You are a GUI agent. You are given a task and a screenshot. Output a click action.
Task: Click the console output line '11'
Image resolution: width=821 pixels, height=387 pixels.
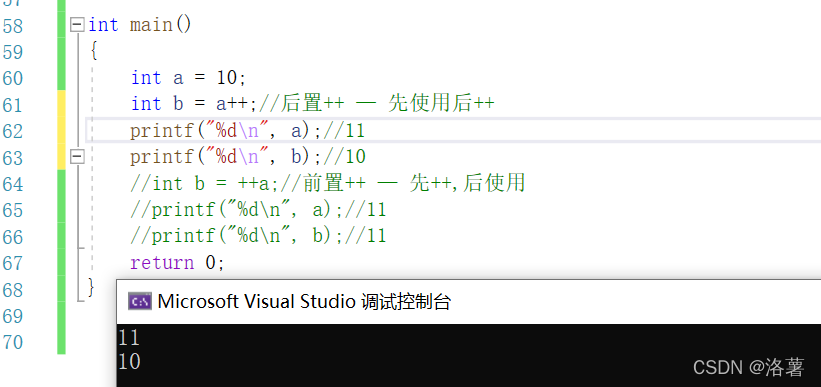(129, 338)
